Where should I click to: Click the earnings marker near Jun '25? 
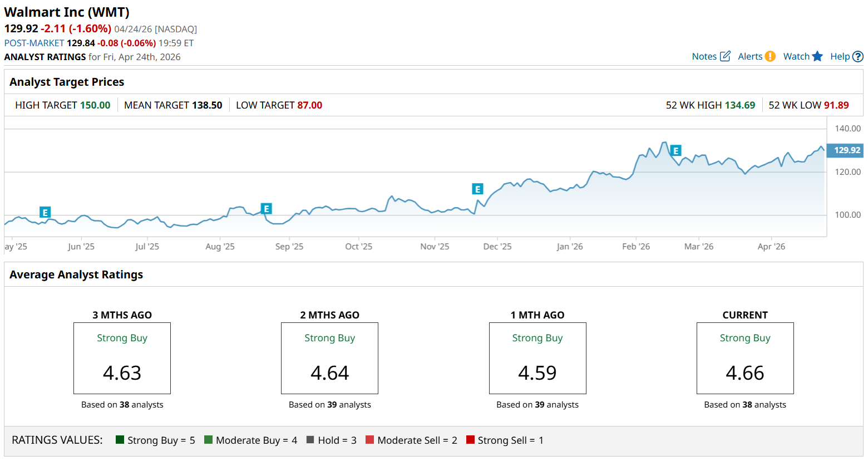pos(45,212)
